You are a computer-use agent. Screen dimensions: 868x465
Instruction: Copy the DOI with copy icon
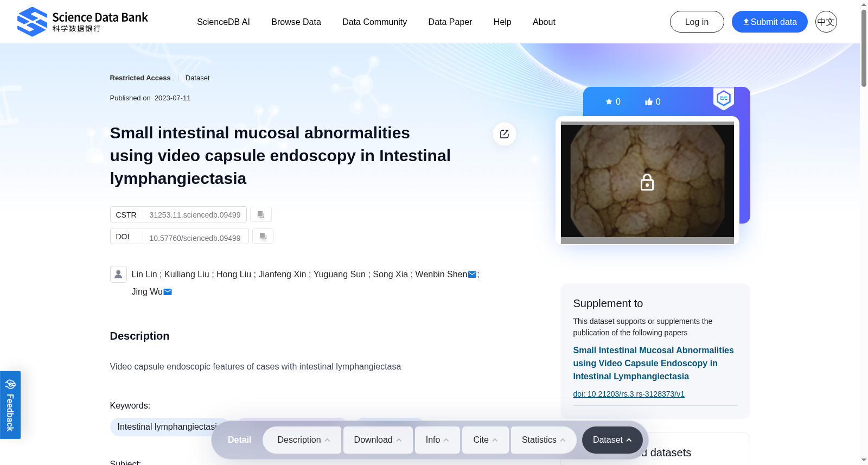[263, 236]
